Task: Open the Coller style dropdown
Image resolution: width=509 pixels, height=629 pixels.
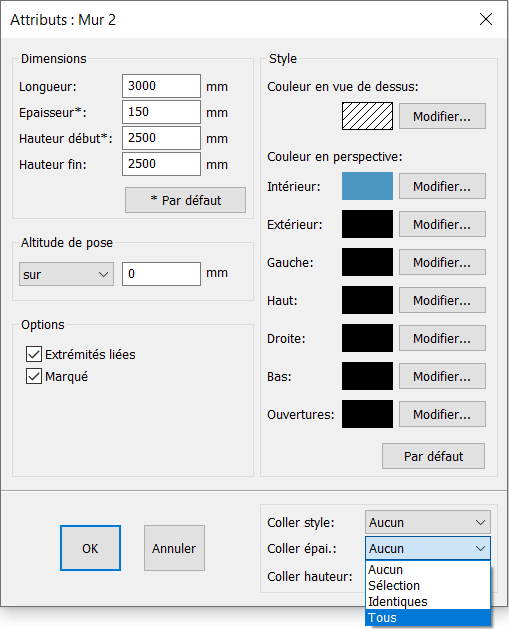Action: tap(428, 522)
